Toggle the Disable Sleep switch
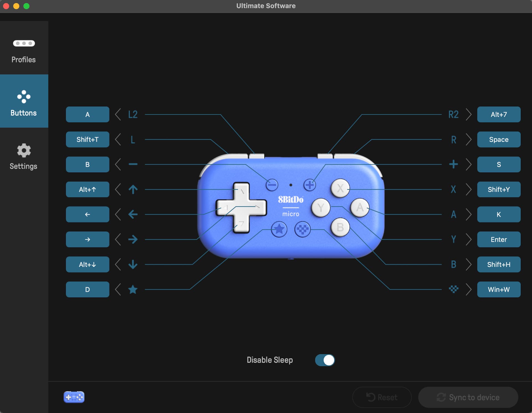 (325, 360)
